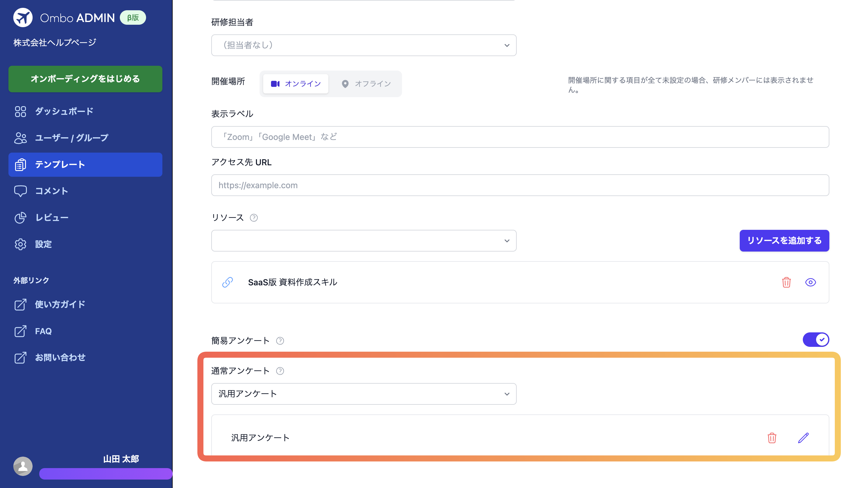The height and width of the screenshot is (488, 868).
Task: Click the help icon next to 簡易アンケート
Action: (x=280, y=341)
